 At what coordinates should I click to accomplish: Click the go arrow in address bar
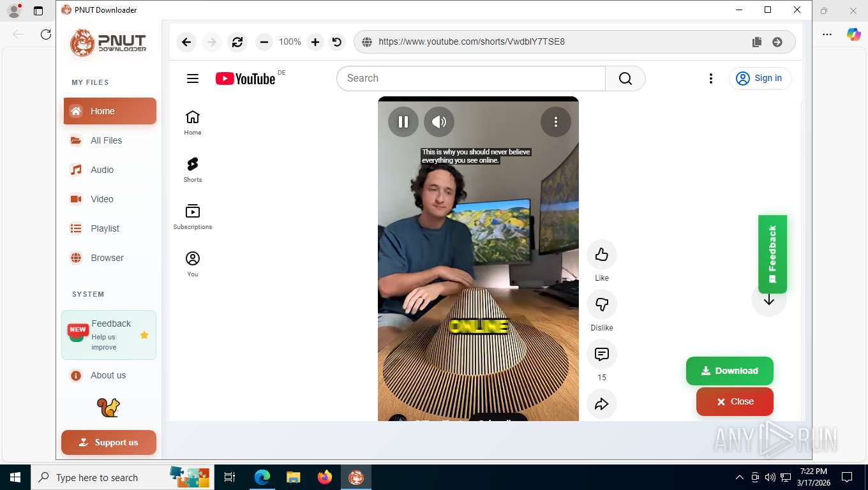(x=777, y=42)
